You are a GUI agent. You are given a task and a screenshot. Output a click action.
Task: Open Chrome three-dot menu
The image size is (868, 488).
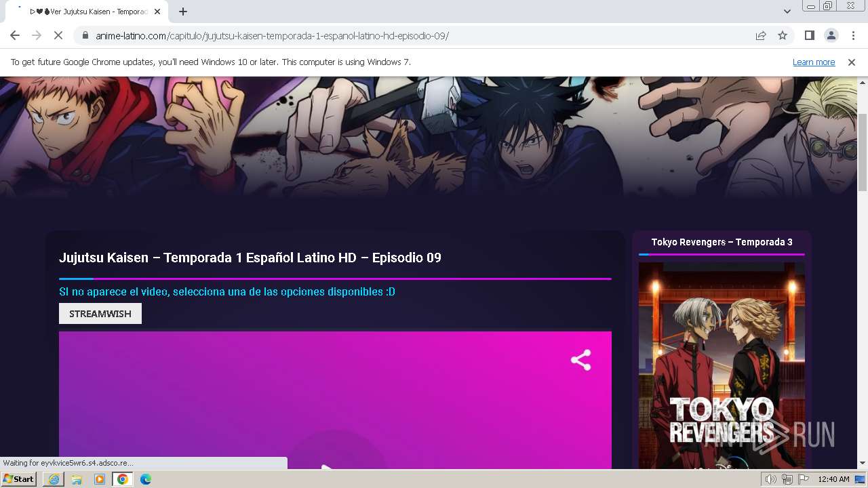852,36
